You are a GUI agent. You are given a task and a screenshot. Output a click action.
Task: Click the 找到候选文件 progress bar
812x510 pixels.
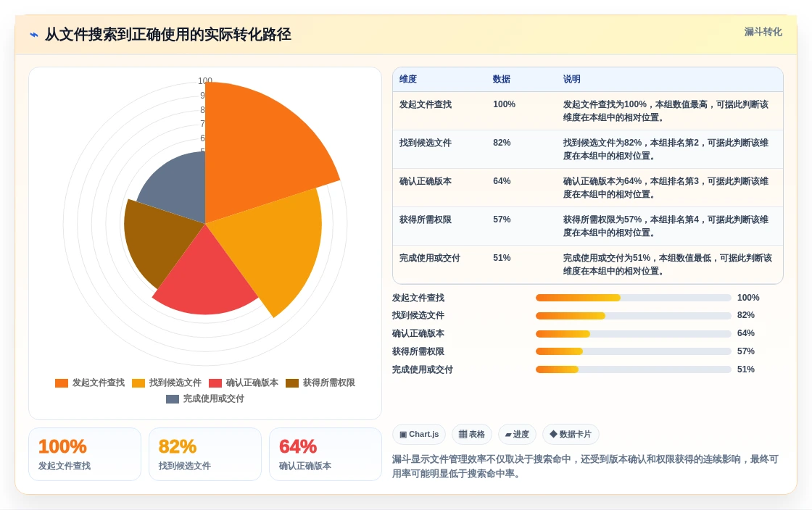click(634, 316)
